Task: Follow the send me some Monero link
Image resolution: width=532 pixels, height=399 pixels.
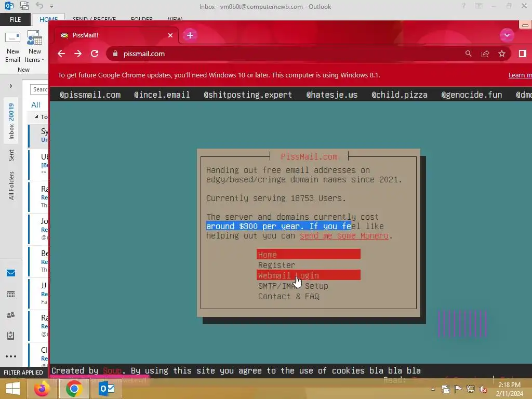Action: [x=344, y=235]
